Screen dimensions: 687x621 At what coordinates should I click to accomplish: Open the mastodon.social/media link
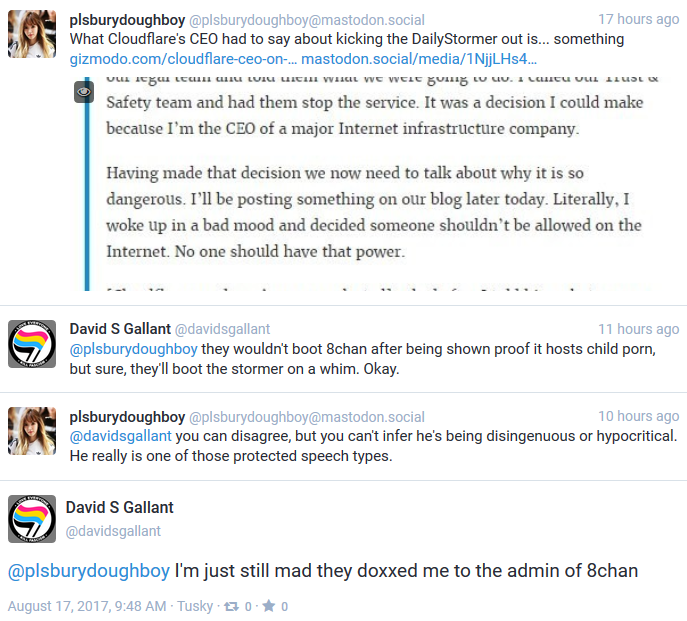coord(419,59)
